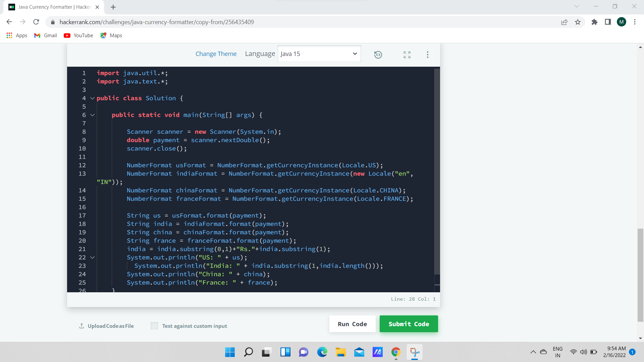644x362 pixels.
Task: Open YouTube bookmark
Action: tap(78, 36)
